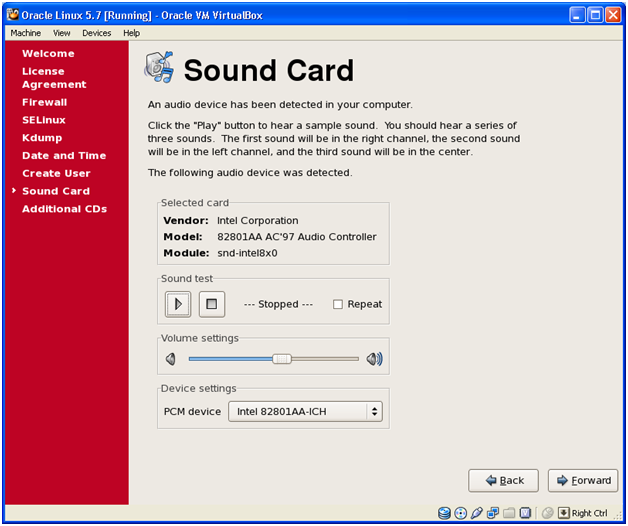628x526 pixels.
Task: Maximize the VirtualBox window
Action: click(x=595, y=15)
